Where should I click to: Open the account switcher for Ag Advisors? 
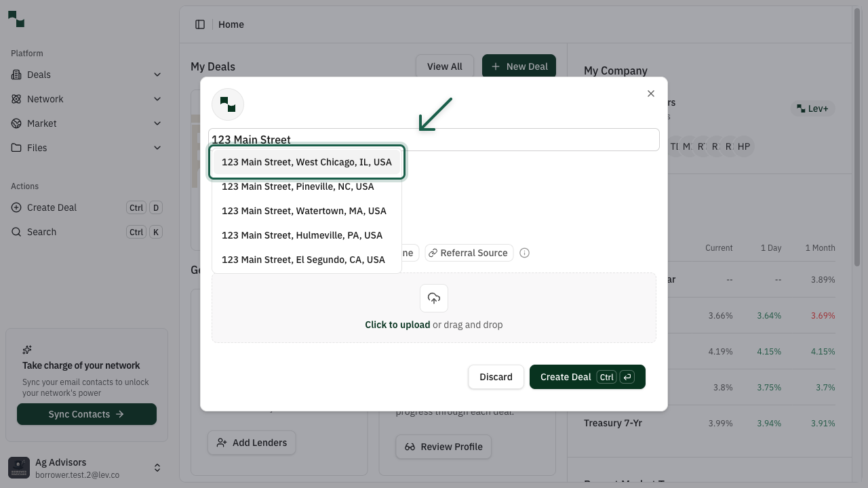(x=157, y=468)
